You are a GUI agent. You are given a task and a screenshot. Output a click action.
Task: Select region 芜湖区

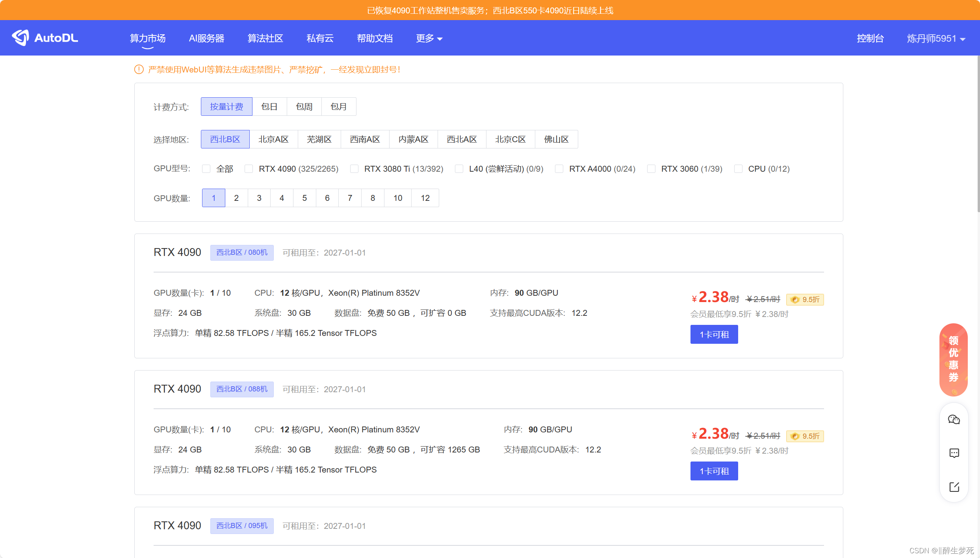pos(319,139)
